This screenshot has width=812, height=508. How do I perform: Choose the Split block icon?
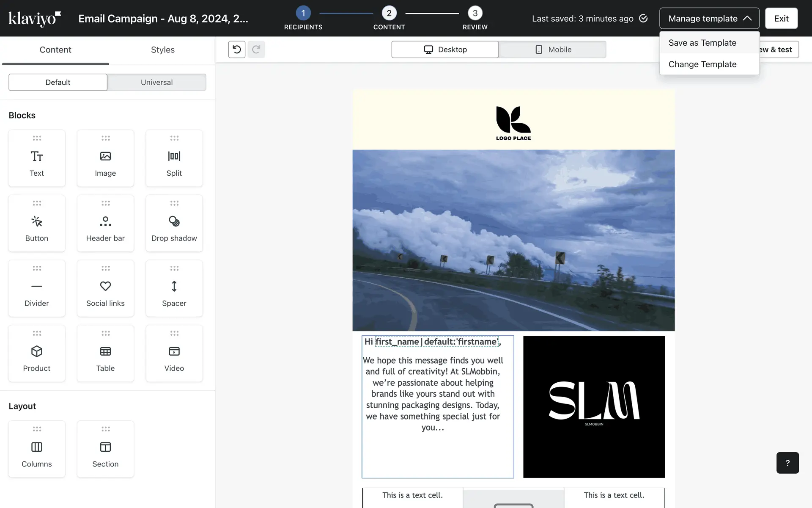(174, 157)
